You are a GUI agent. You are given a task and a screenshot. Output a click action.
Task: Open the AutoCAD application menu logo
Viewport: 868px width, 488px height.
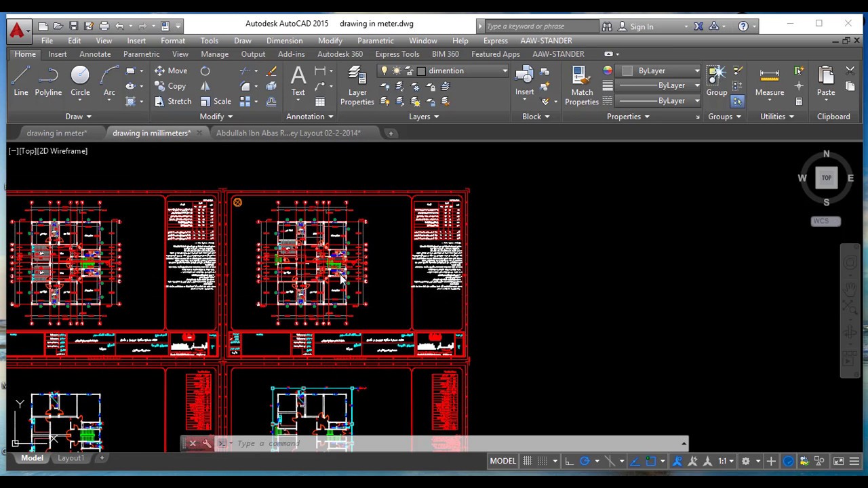[x=17, y=30]
